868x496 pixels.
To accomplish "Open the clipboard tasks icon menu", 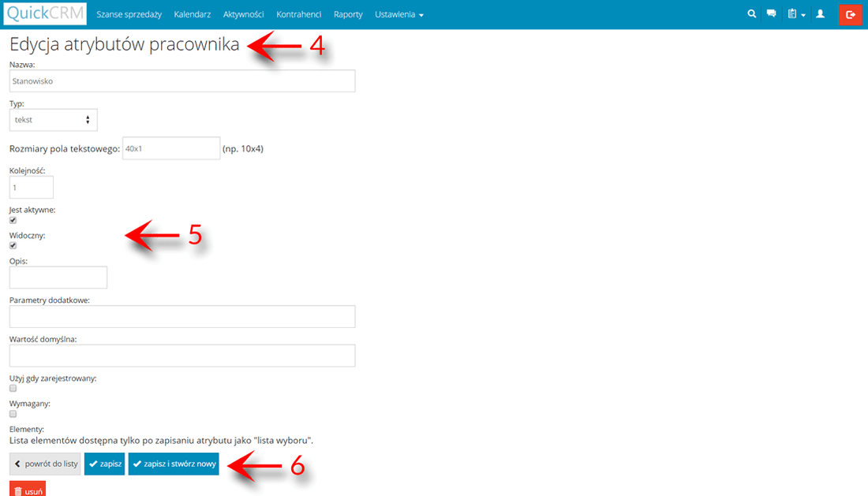I will (x=795, y=14).
